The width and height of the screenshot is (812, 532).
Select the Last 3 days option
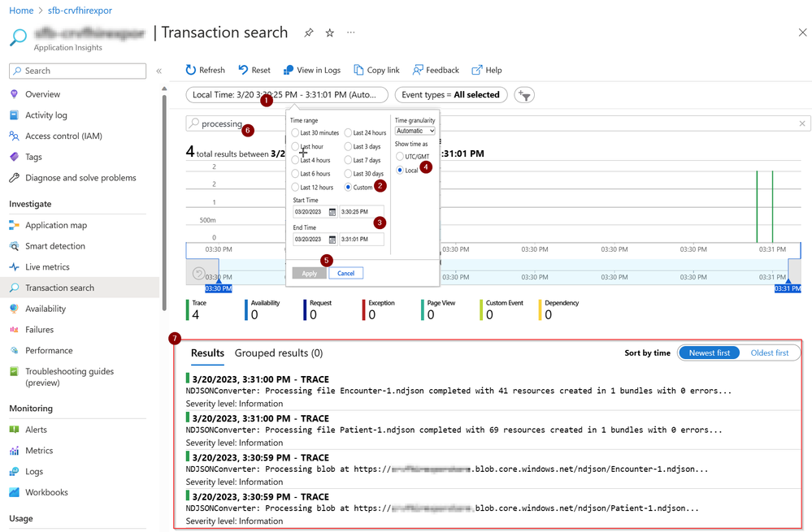(348, 146)
